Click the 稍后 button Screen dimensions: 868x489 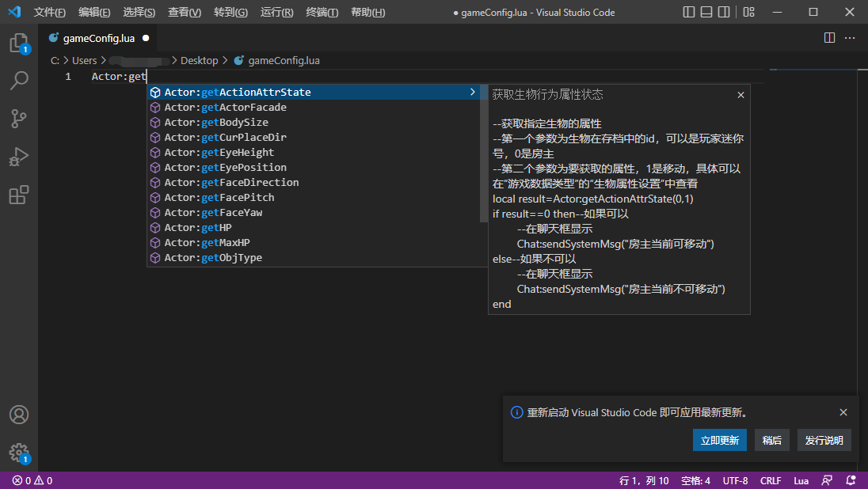(771, 440)
